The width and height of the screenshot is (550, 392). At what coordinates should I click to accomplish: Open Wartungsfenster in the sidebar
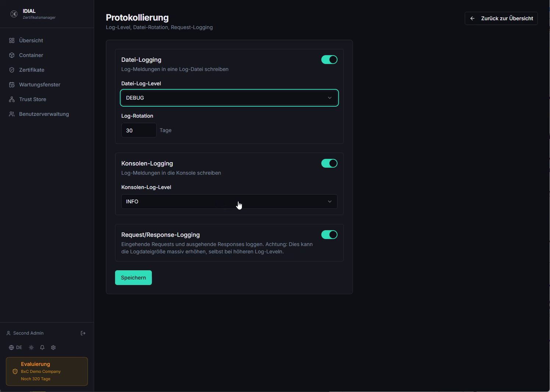(x=47, y=85)
